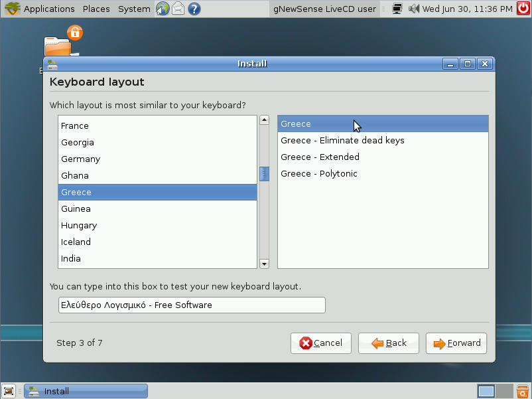Click the date and time clock

click(467, 9)
